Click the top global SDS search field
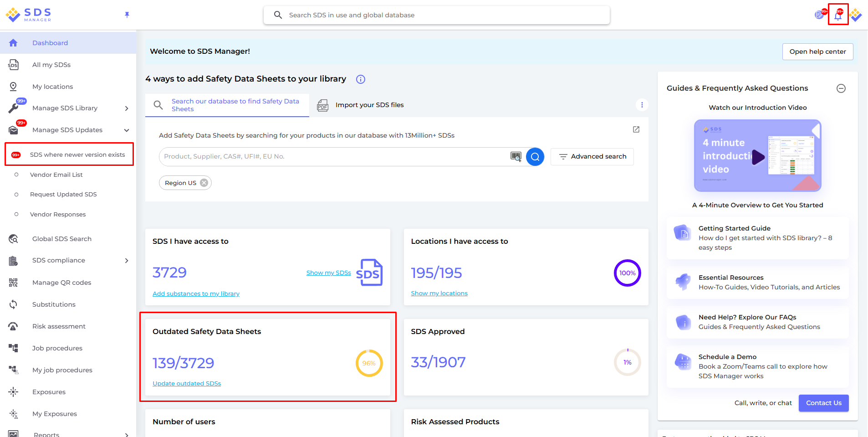868x437 pixels. click(x=437, y=15)
